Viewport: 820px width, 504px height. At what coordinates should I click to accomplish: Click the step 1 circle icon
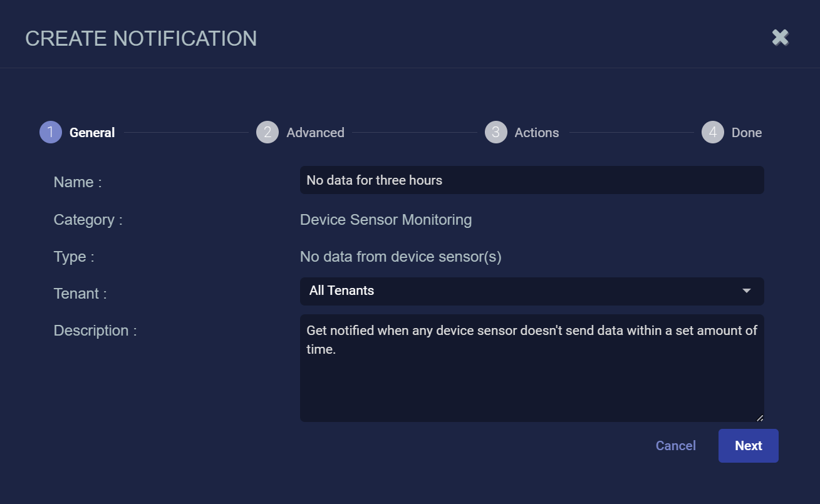pos(51,133)
